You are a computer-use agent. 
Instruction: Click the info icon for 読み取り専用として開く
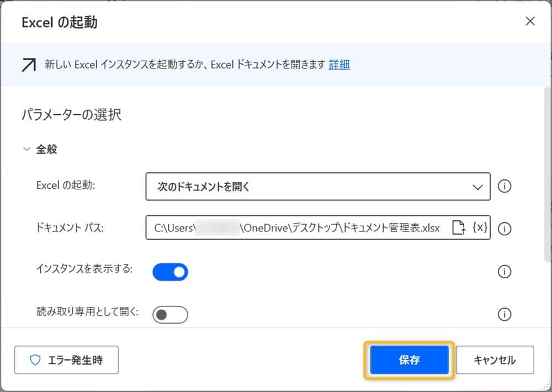click(x=504, y=315)
